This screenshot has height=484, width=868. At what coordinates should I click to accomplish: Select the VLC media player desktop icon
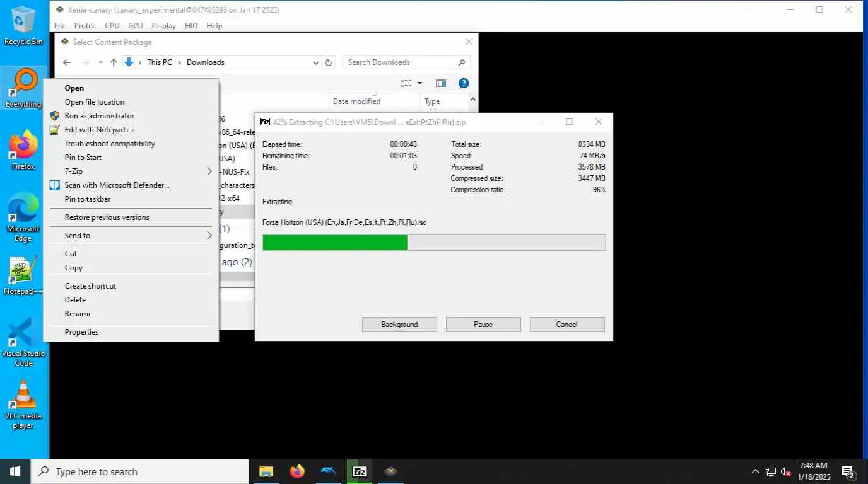coord(23,405)
